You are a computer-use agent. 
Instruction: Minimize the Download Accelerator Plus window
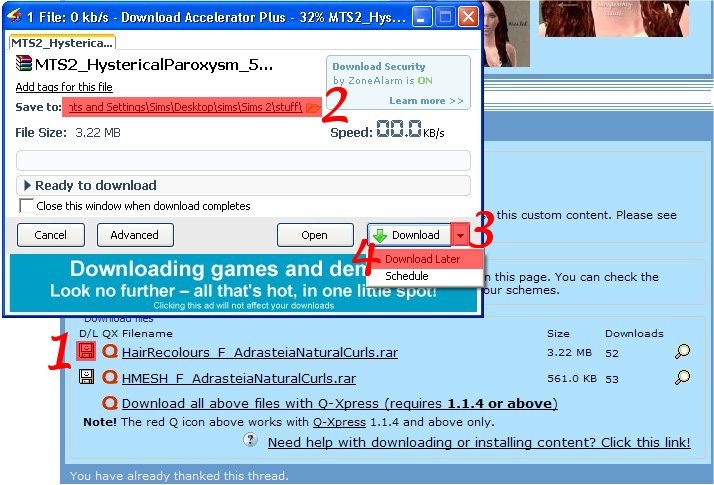pyautogui.click(x=422, y=17)
